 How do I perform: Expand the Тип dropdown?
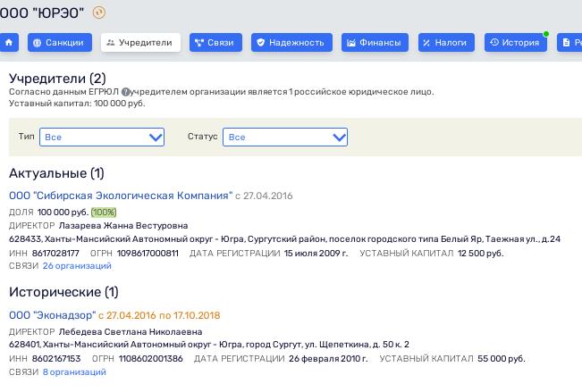tap(102, 138)
